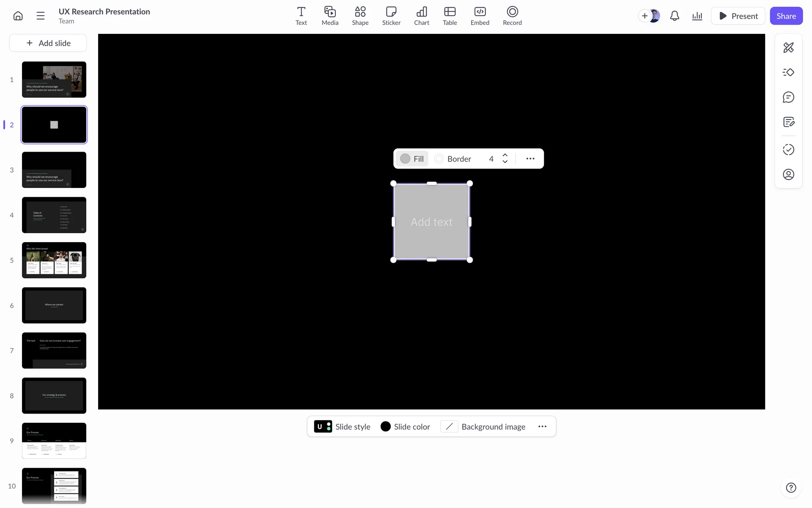
Task: Click the Embed icon in toolbar
Action: click(x=480, y=16)
